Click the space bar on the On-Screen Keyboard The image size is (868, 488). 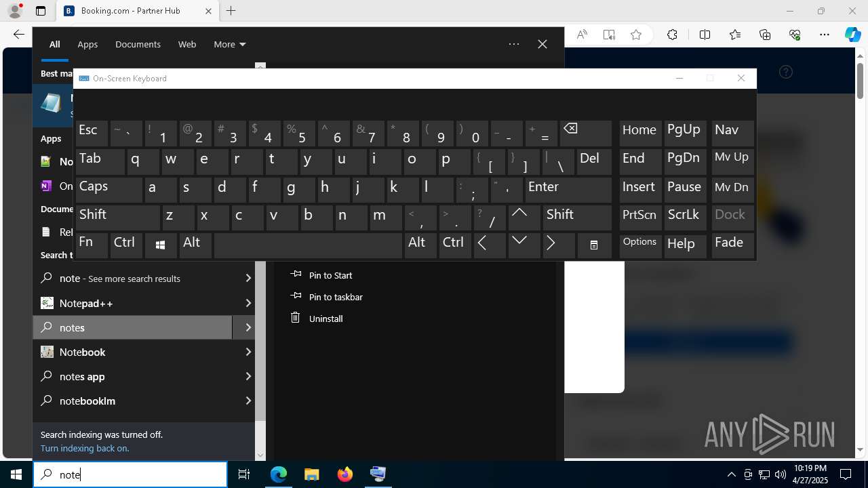pyautogui.click(x=308, y=245)
